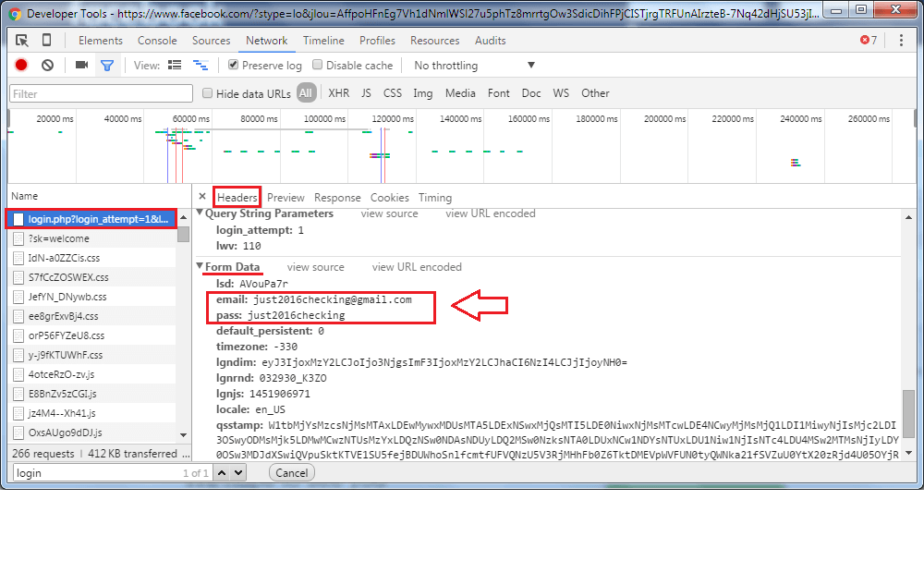The image size is (924, 585).
Task: Click details pane scroll up arrow
Action: 908,217
